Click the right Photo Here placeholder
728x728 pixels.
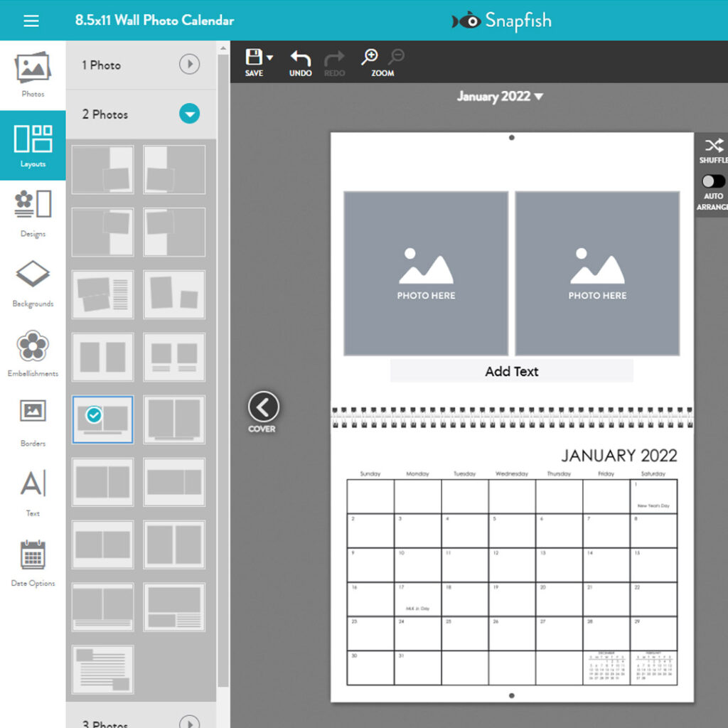(x=597, y=274)
